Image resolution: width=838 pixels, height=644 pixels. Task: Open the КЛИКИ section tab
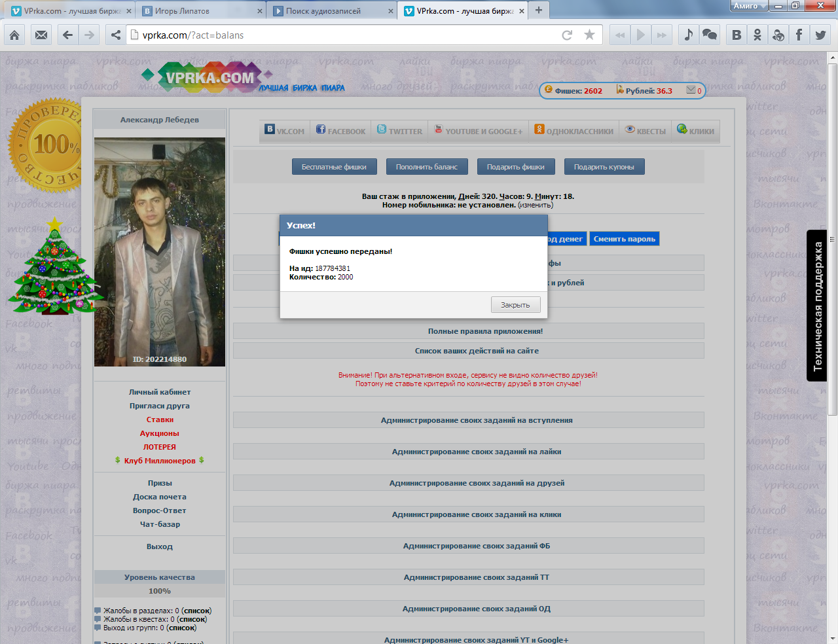[x=695, y=131]
